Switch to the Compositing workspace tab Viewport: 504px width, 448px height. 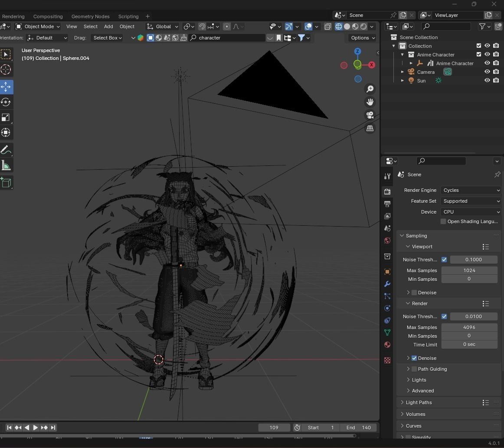[48, 16]
